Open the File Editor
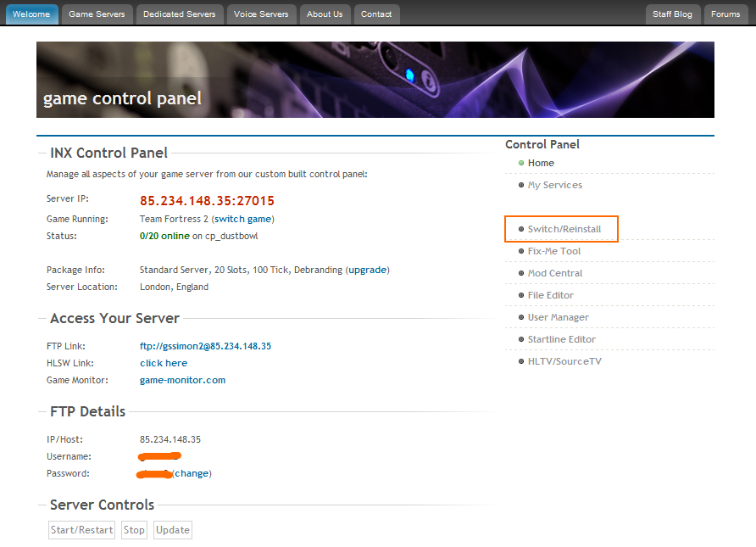 (x=551, y=295)
